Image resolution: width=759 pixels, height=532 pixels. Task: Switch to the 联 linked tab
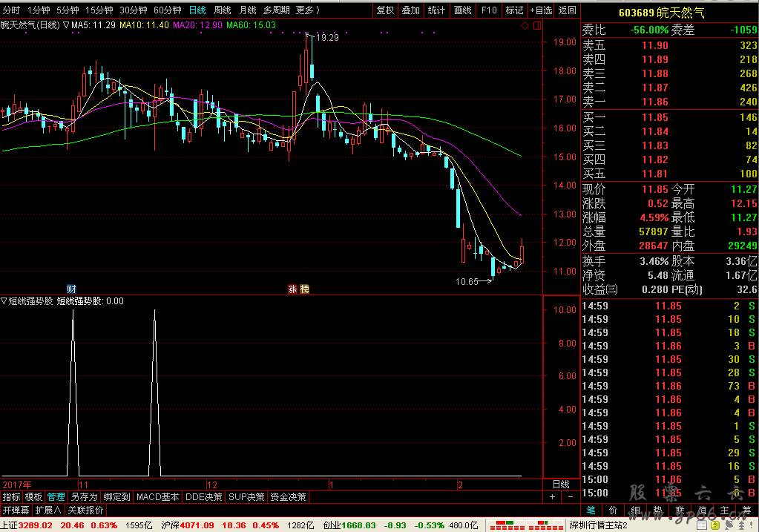680,510
